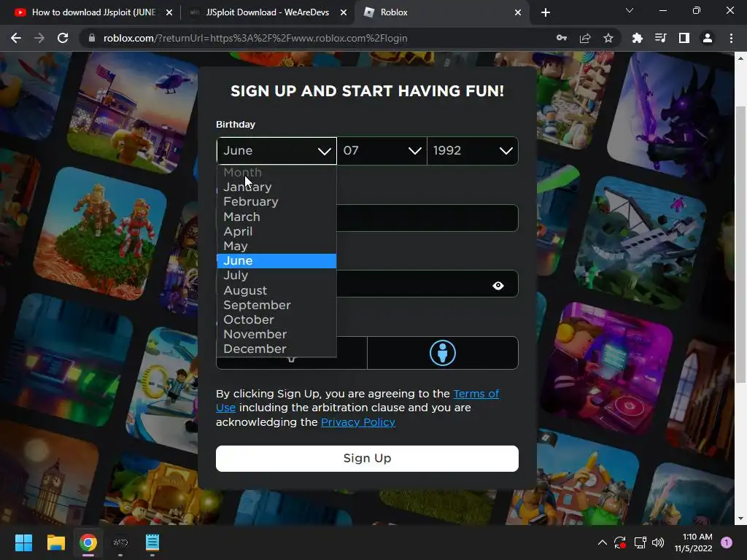The height and width of the screenshot is (560, 747).
Task: Choose February in the month list
Action: coord(276,202)
